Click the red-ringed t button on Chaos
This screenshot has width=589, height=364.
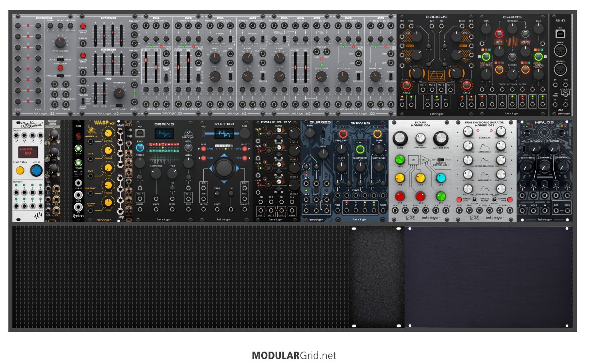pyautogui.click(x=499, y=34)
